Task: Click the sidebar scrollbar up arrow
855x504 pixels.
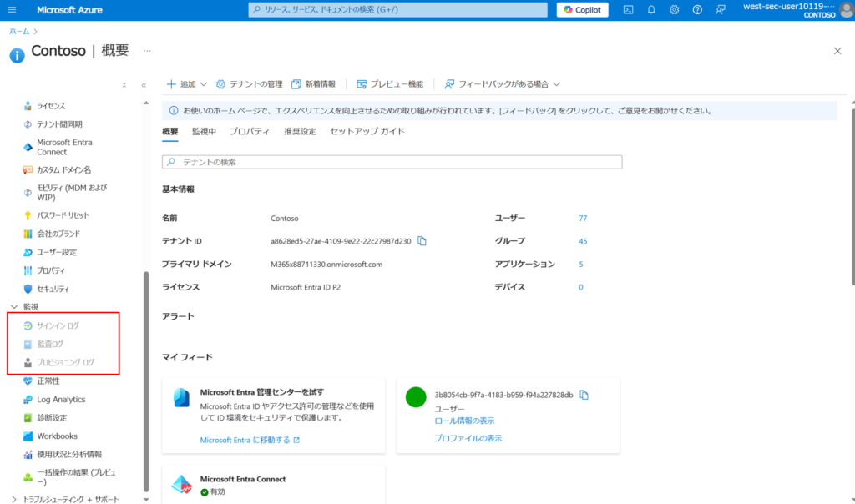Action: coord(145,103)
